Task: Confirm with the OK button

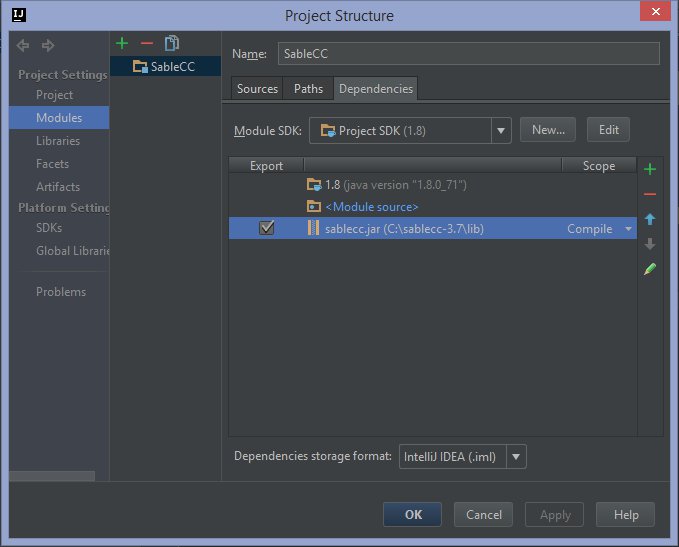Action: [x=413, y=515]
